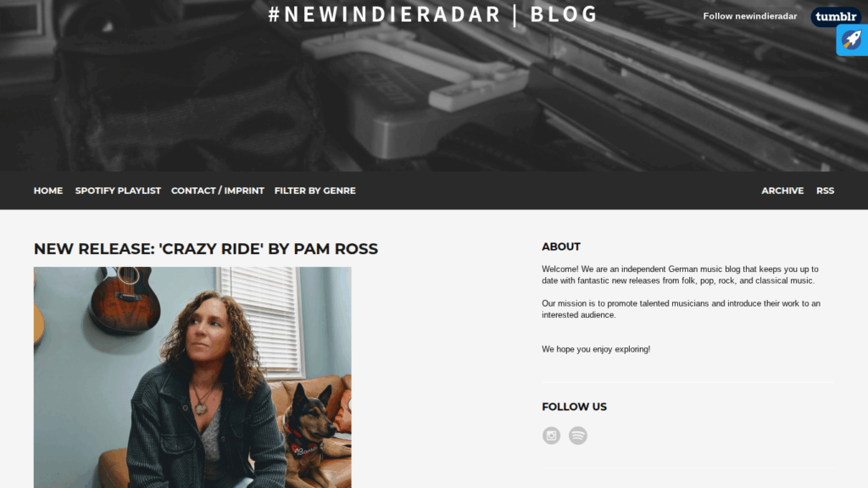Open the Instagram follow icon
The width and height of the screenshot is (868, 488).
pos(551,435)
